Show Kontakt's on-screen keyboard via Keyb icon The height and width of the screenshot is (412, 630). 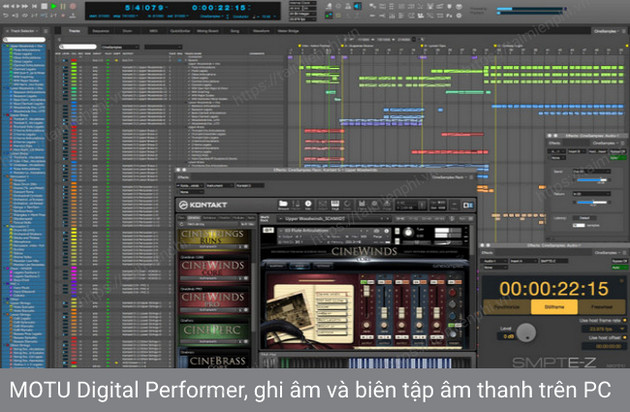(335, 205)
